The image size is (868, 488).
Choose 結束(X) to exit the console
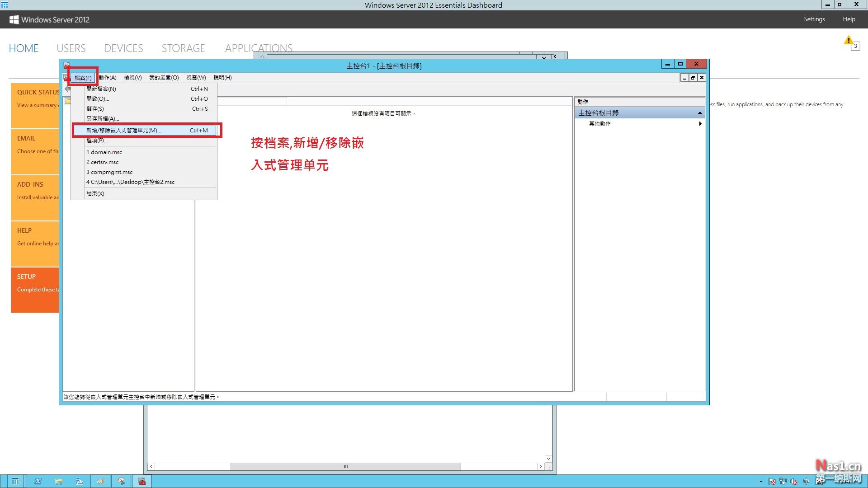pos(144,194)
